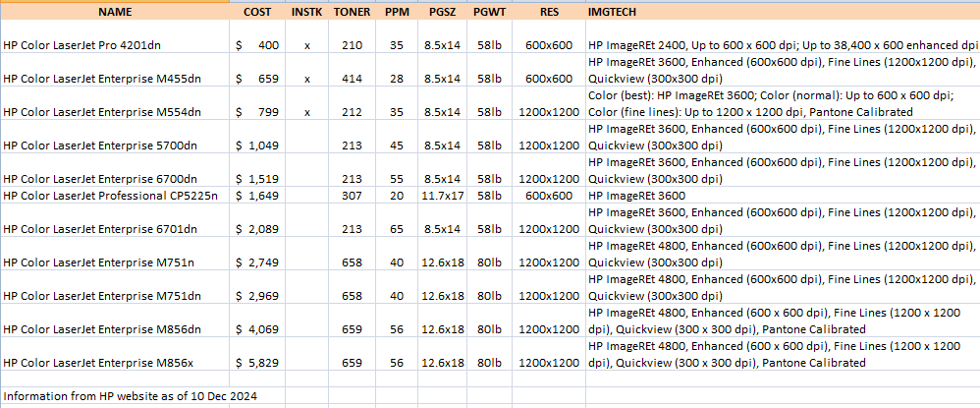
Task: Click the in-stock x for Enterprise M554dn
Action: coord(307,102)
